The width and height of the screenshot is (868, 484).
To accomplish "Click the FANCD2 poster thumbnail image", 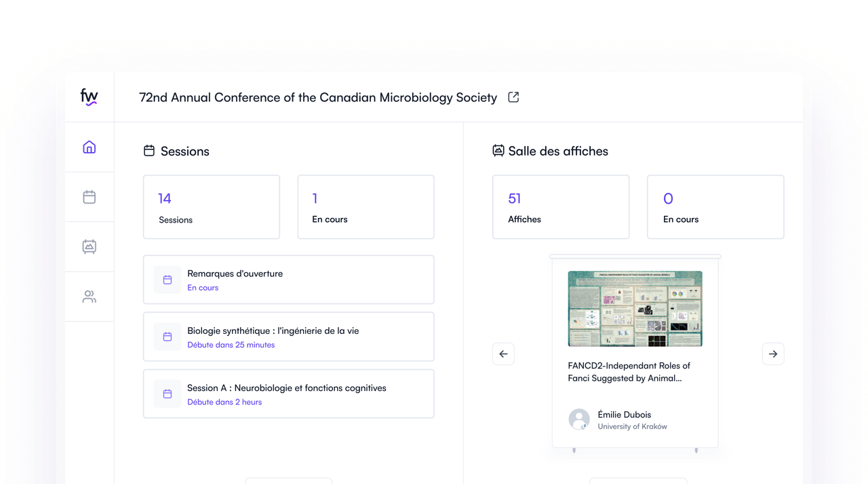I will coord(635,309).
